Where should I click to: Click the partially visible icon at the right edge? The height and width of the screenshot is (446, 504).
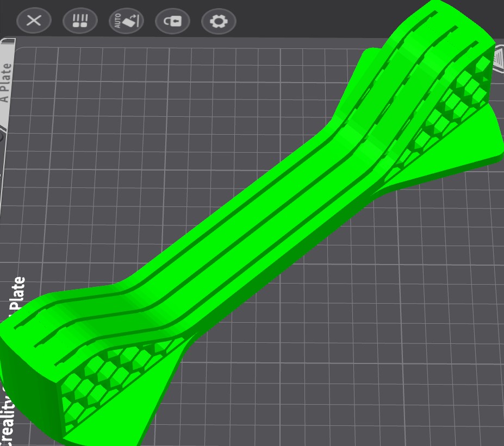click(x=499, y=59)
